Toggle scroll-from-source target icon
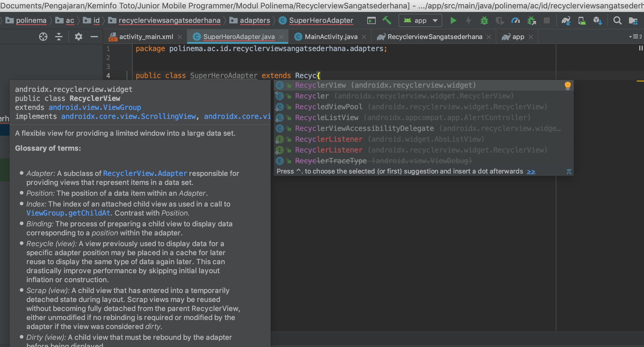This screenshot has height=347, width=644. pyautogui.click(x=43, y=36)
